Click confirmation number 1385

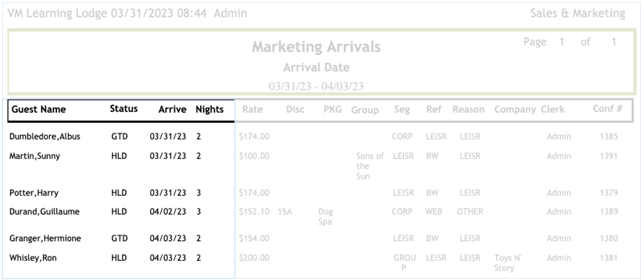(x=609, y=137)
